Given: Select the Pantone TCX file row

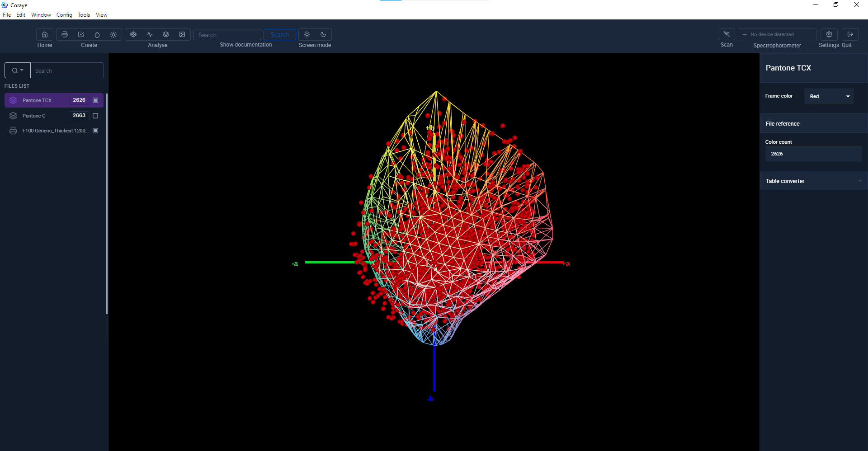Looking at the screenshot, I should [x=54, y=100].
